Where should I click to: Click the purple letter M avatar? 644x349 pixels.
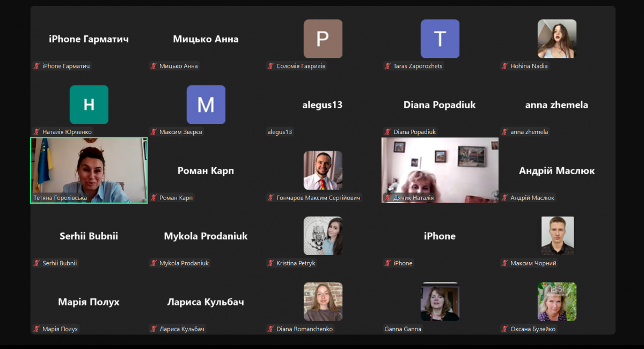206,105
